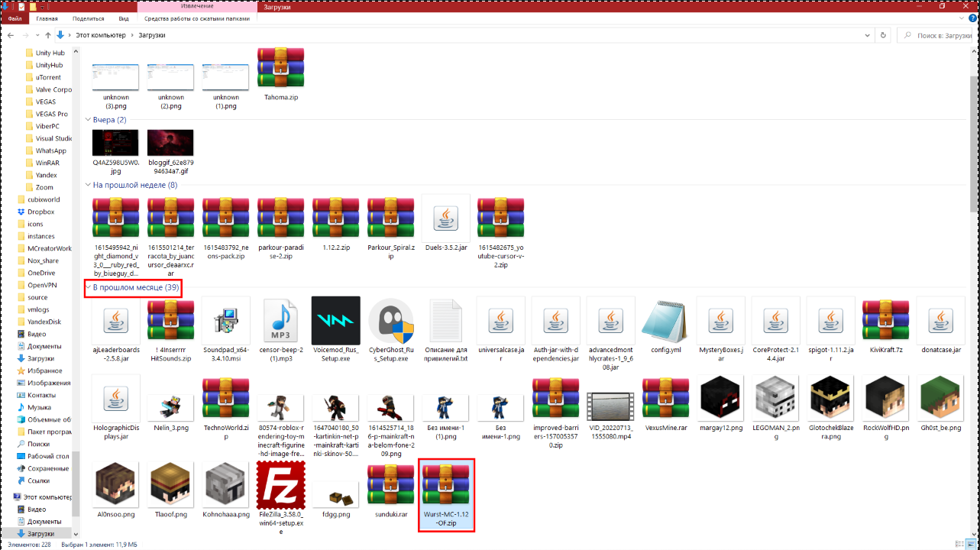Click the Поиск в: Загрузки search box
980x550 pixels.
coord(937,35)
